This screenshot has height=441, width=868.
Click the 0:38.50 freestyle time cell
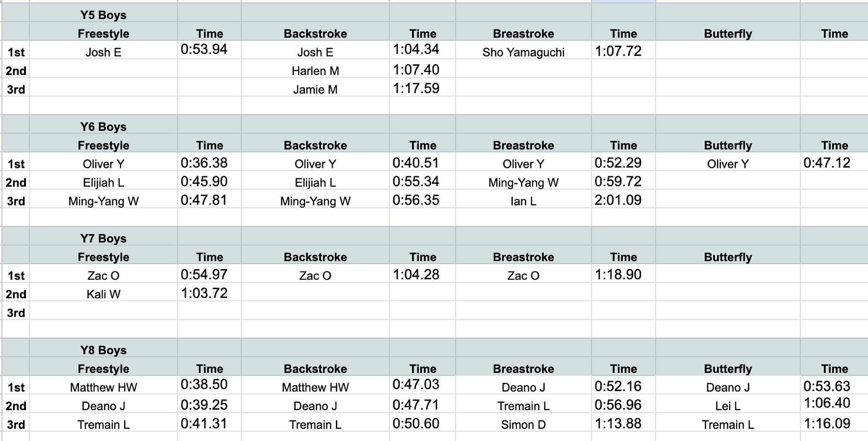204,385
